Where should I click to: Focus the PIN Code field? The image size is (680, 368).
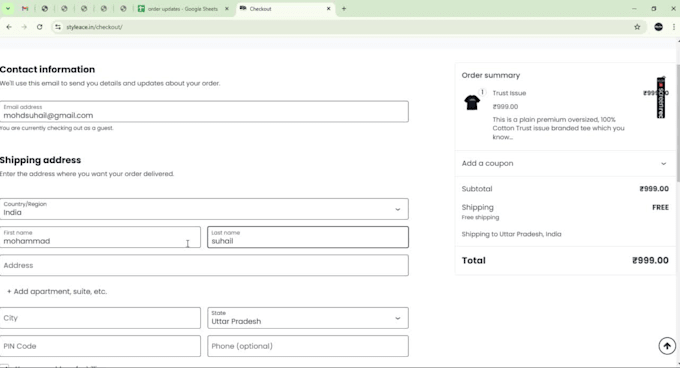(x=100, y=346)
